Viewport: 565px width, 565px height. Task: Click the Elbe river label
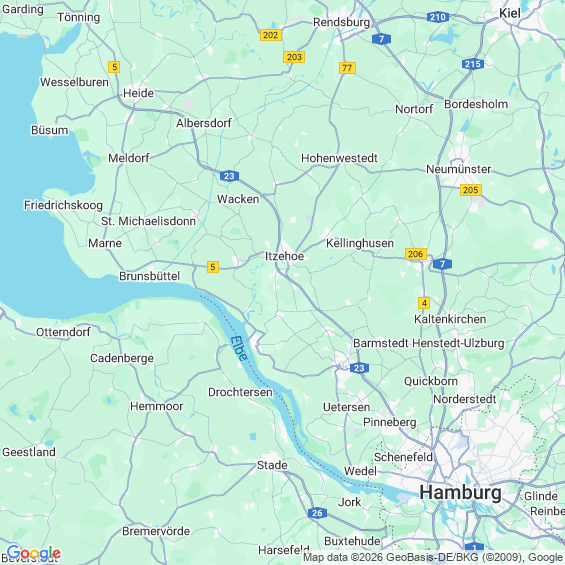[x=239, y=348]
